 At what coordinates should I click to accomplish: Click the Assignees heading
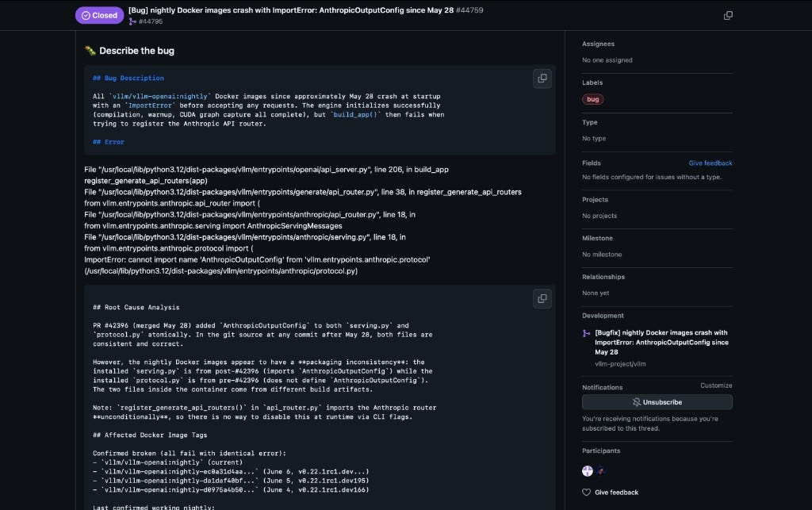598,44
